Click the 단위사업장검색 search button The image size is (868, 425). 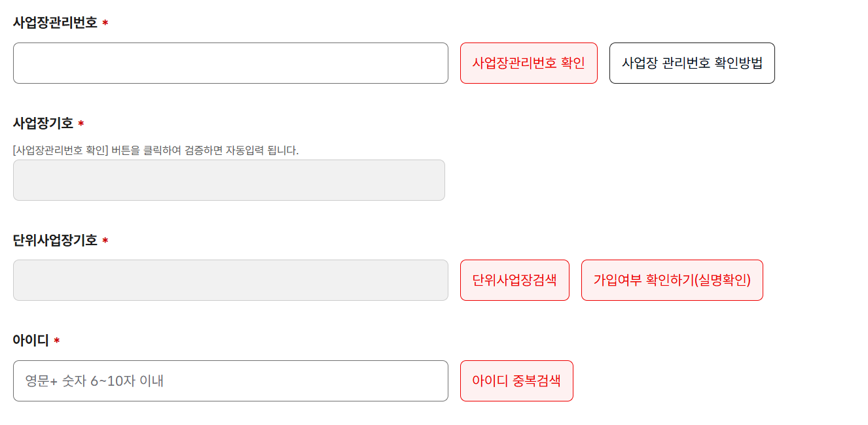[x=515, y=280]
